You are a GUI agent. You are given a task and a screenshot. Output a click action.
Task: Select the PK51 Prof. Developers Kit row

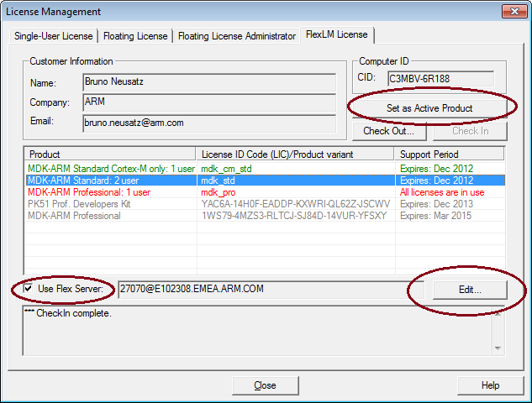(x=265, y=204)
